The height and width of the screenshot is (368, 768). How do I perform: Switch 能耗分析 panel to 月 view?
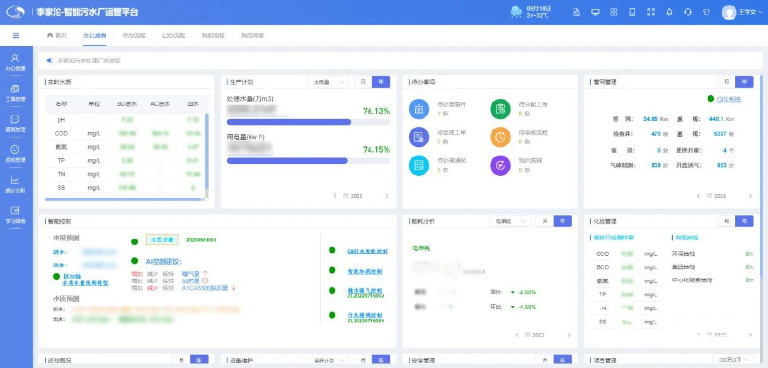[544, 221]
